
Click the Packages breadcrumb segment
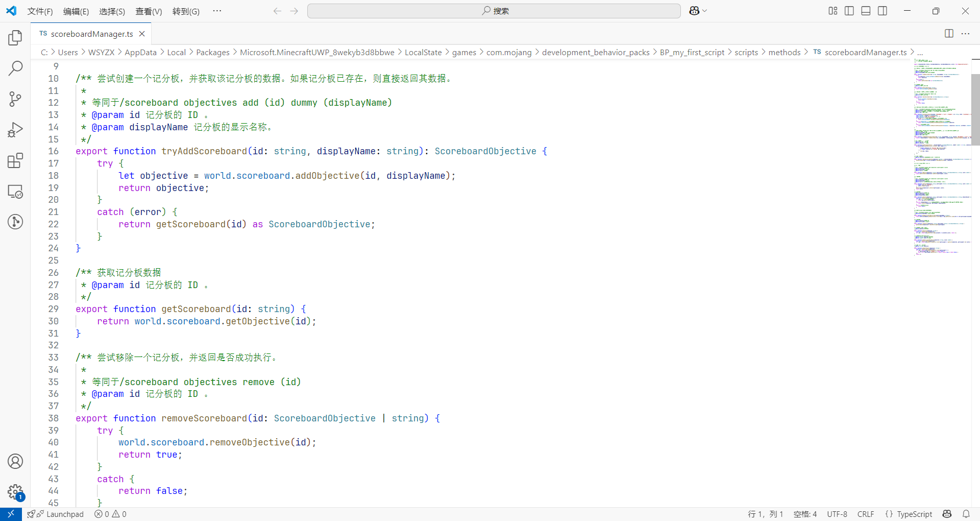pyautogui.click(x=213, y=52)
